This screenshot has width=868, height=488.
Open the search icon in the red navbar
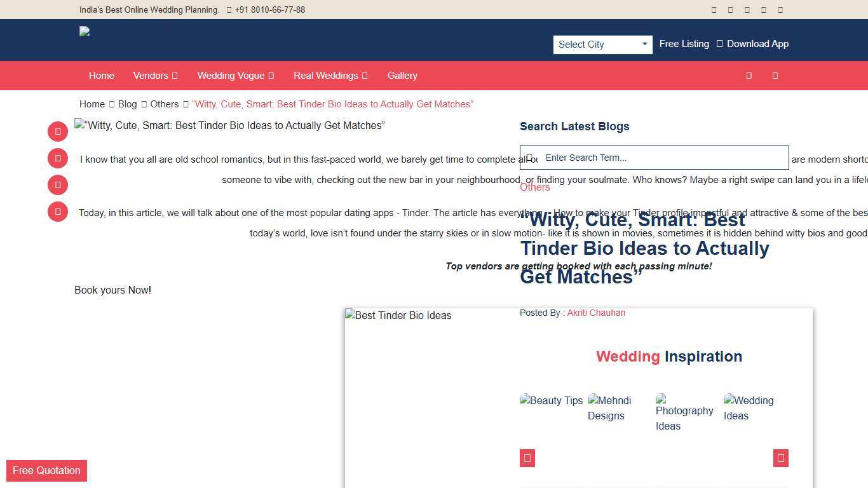coord(749,76)
